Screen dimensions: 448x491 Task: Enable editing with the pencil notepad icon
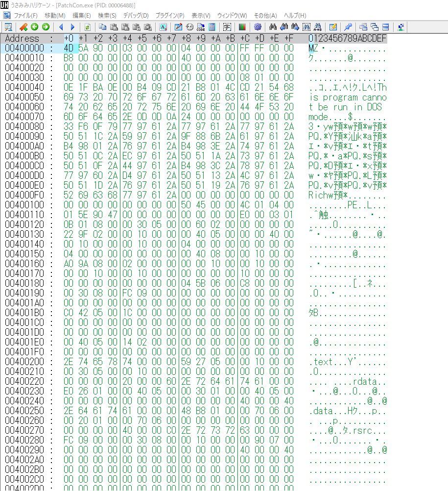pos(178,27)
